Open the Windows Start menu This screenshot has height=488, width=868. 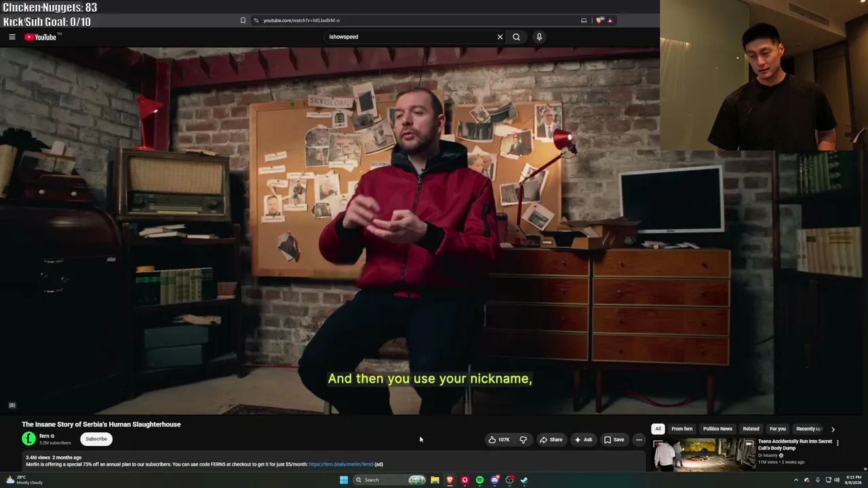point(344,480)
